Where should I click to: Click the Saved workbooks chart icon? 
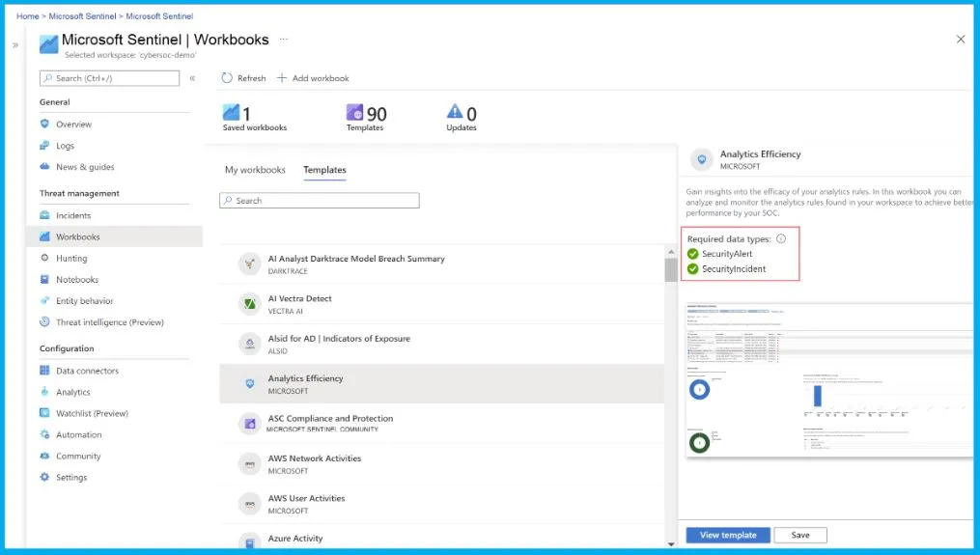231,112
